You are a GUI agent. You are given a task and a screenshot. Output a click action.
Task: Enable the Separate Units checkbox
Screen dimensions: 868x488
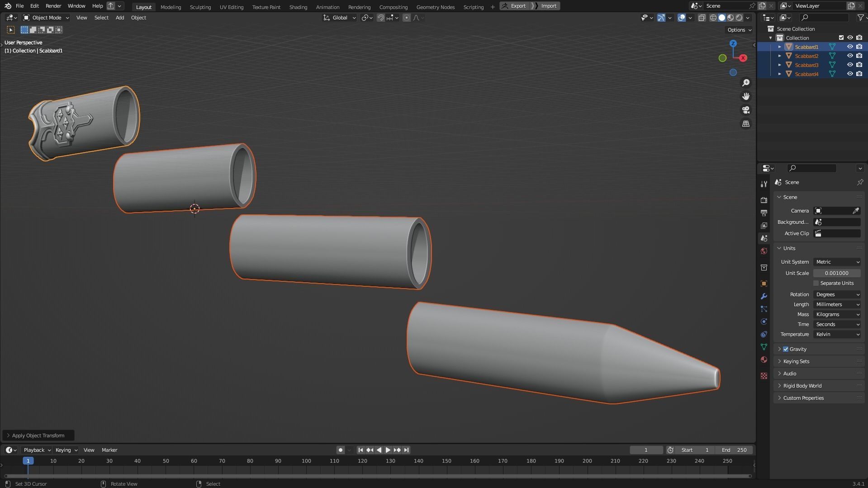coord(816,283)
